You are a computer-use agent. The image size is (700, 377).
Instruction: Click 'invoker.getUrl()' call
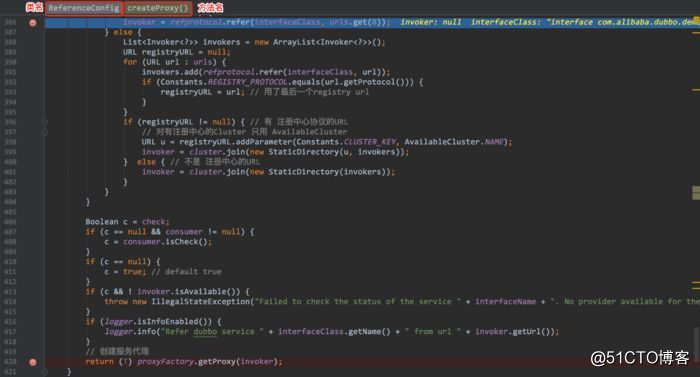(512, 331)
